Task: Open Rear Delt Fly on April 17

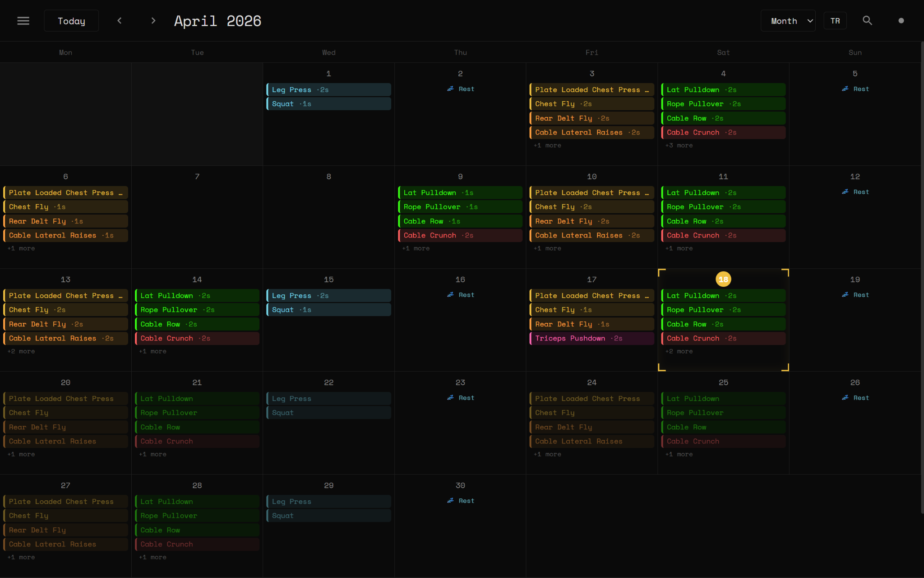Action: [591, 324]
